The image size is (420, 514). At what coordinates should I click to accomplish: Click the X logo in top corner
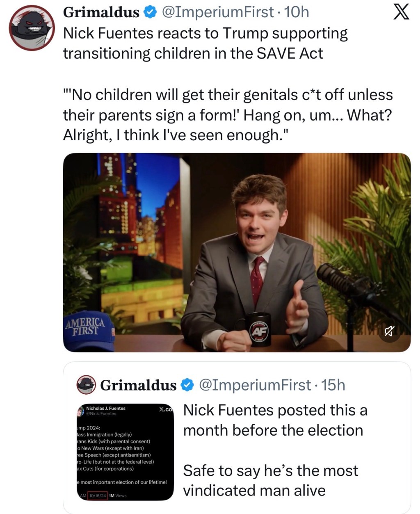401,11
